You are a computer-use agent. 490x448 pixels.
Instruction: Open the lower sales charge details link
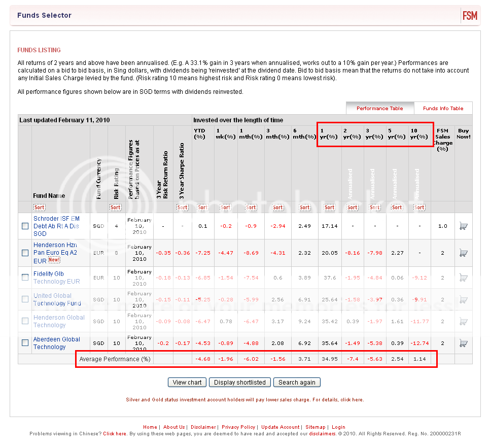pyautogui.click(x=352, y=400)
